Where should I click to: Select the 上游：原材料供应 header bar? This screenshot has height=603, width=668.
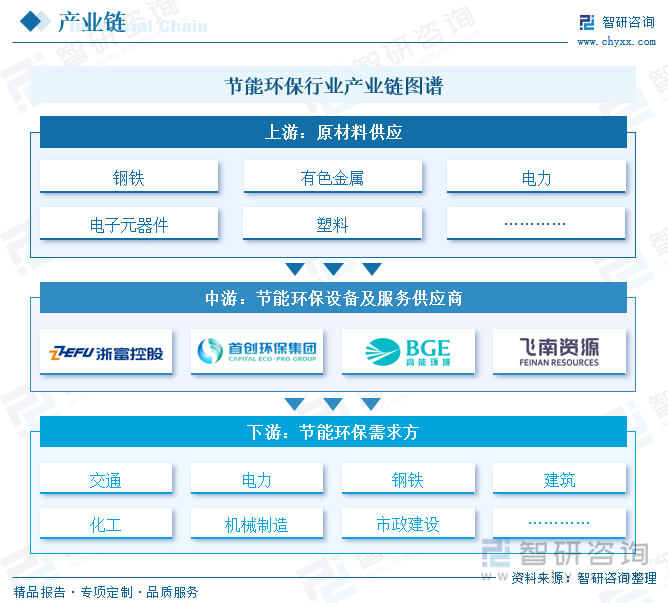(333, 132)
